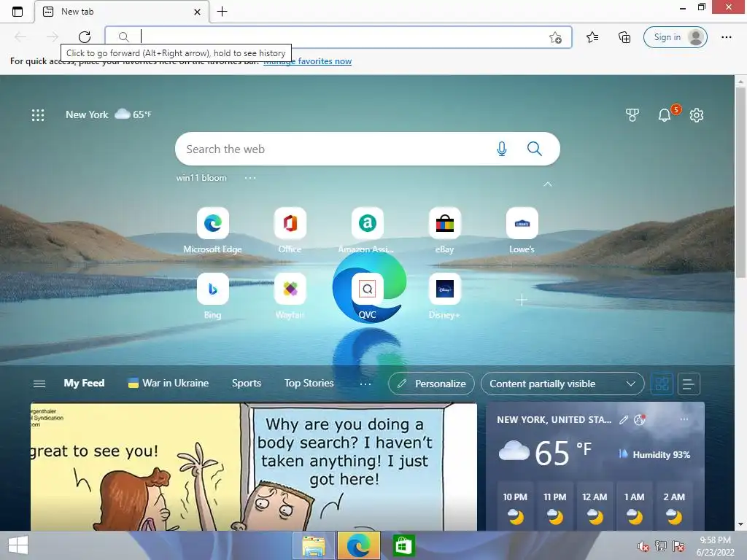Close the New tab browser tab
Viewport: 747px width, 560px height.
coord(197,12)
